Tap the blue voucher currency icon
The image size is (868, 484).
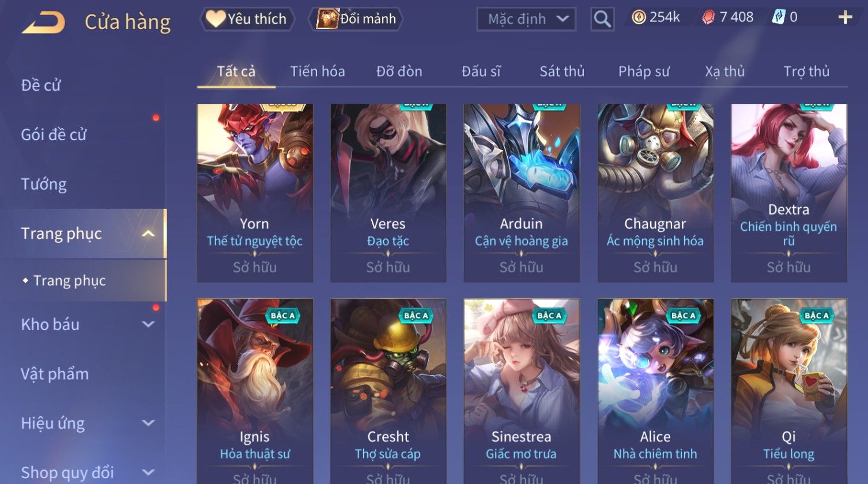point(779,17)
